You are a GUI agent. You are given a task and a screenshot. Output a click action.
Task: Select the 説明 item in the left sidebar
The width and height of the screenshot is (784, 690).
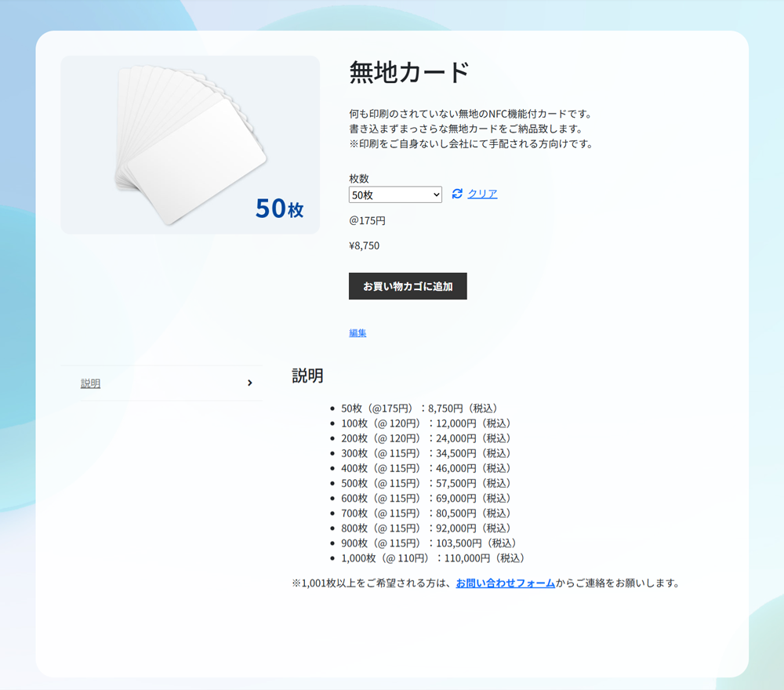click(90, 383)
